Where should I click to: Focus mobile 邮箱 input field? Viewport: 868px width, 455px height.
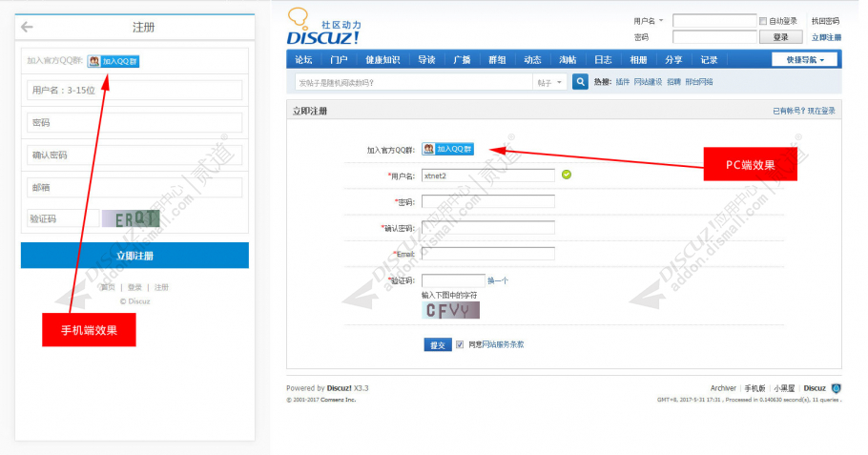pos(134,187)
